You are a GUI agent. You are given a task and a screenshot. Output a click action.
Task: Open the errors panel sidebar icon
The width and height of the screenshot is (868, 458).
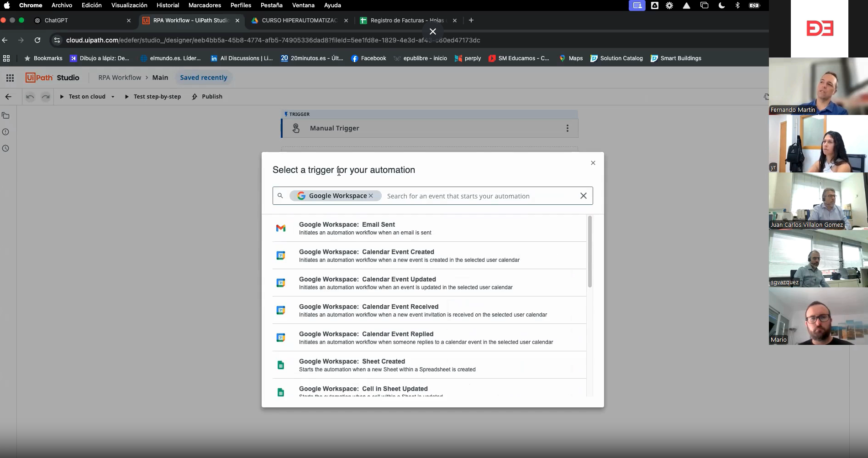[5, 132]
